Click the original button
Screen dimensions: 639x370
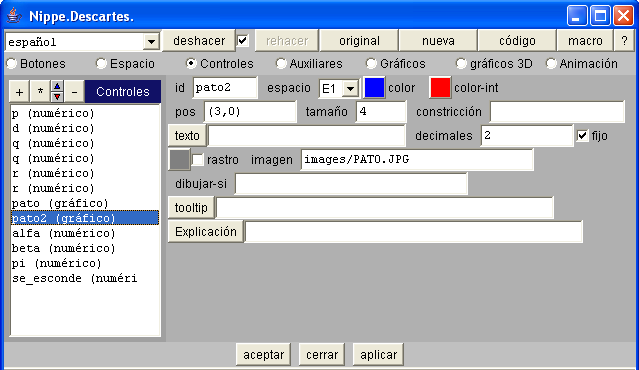coord(359,41)
